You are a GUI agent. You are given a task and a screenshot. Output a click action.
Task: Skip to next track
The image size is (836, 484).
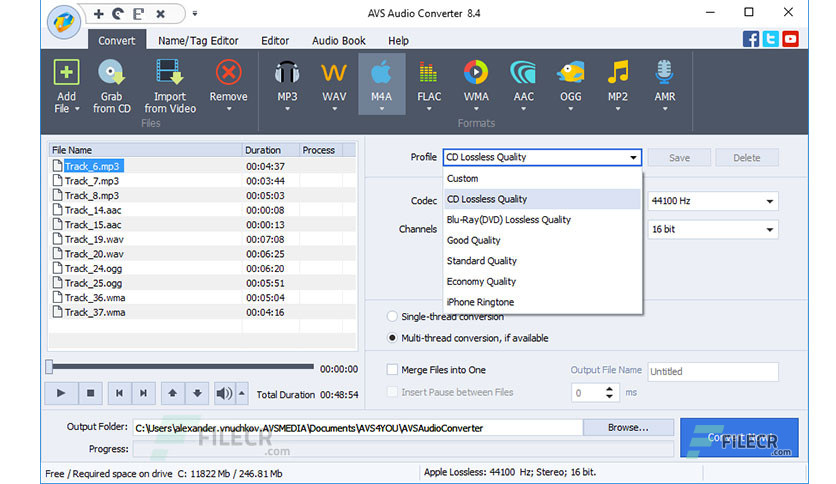click(143, 393)
